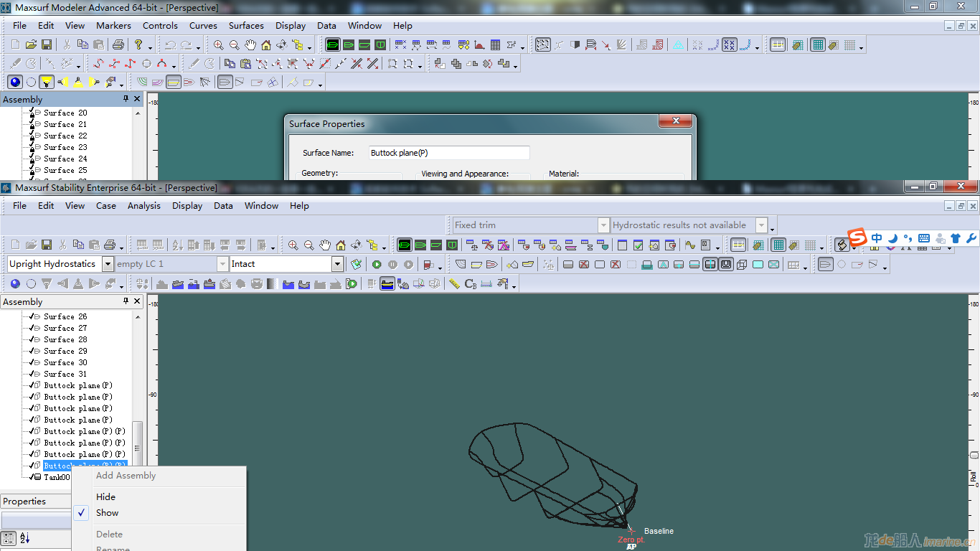Click the ruler measure icon in Stability
980x551 pixels.
454,283
